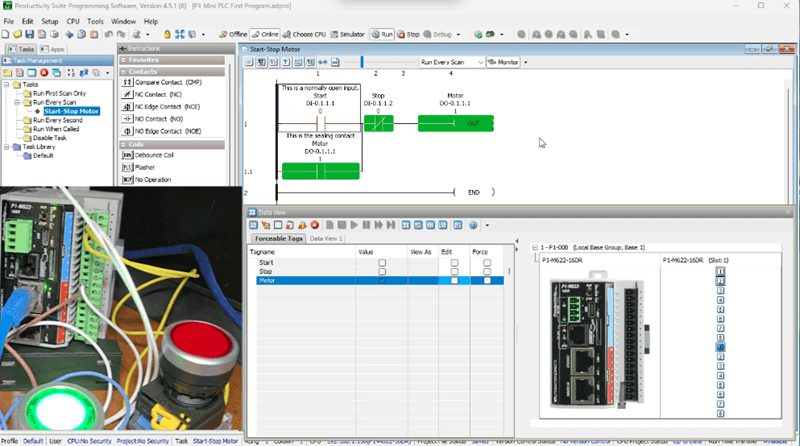Click the play icon in Data View toolbar
Image resolution: width=800 pixels, height=446 pixels.
[x=354, y=225]
